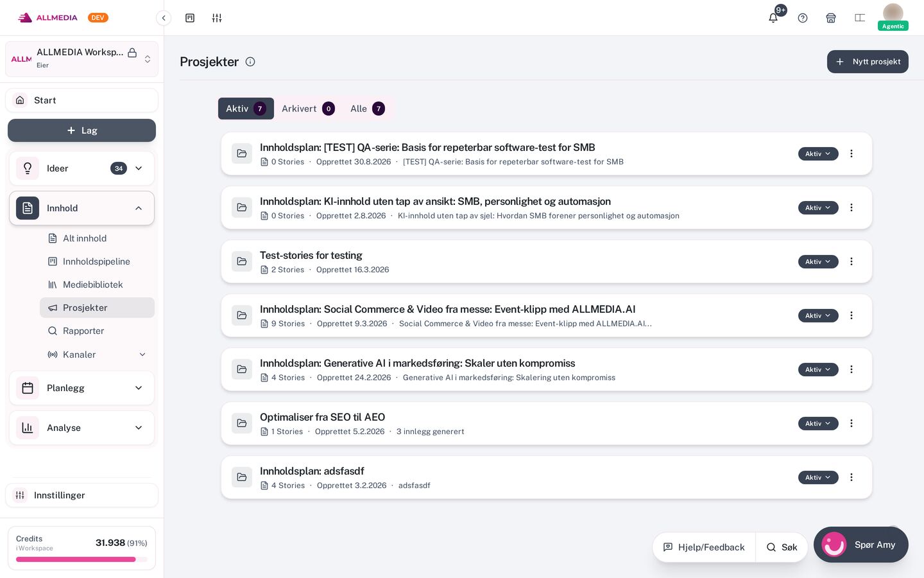Open Innstillinger in the sidebar

pos(81,495)
